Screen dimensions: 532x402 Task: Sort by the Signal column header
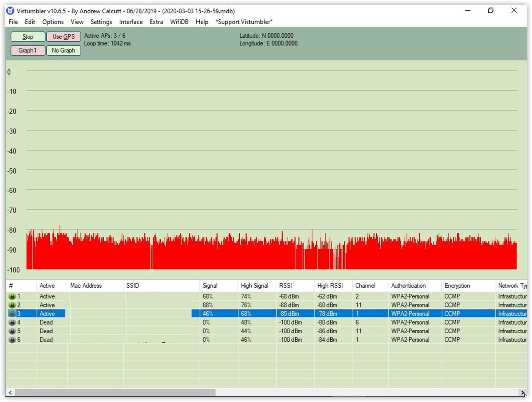click(x=210, y=286)
